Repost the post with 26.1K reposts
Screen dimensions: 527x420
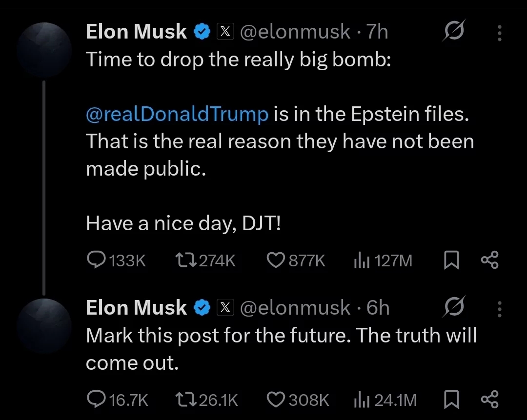pos(206,400)
